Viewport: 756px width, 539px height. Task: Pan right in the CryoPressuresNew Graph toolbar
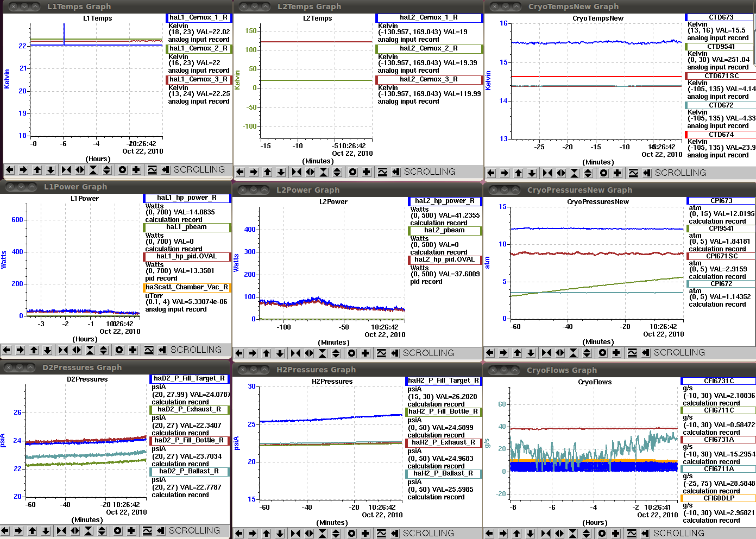[x=503, y=353]
